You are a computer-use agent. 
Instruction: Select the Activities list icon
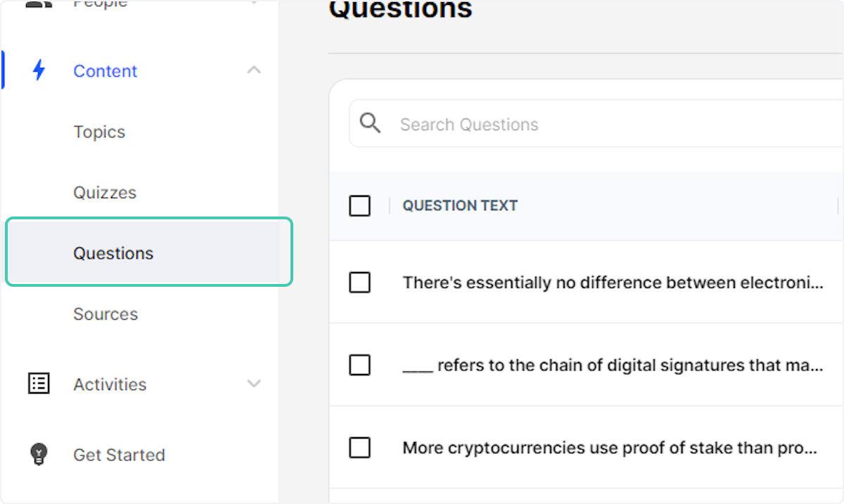pyautogui.click(x=39, y=384)
